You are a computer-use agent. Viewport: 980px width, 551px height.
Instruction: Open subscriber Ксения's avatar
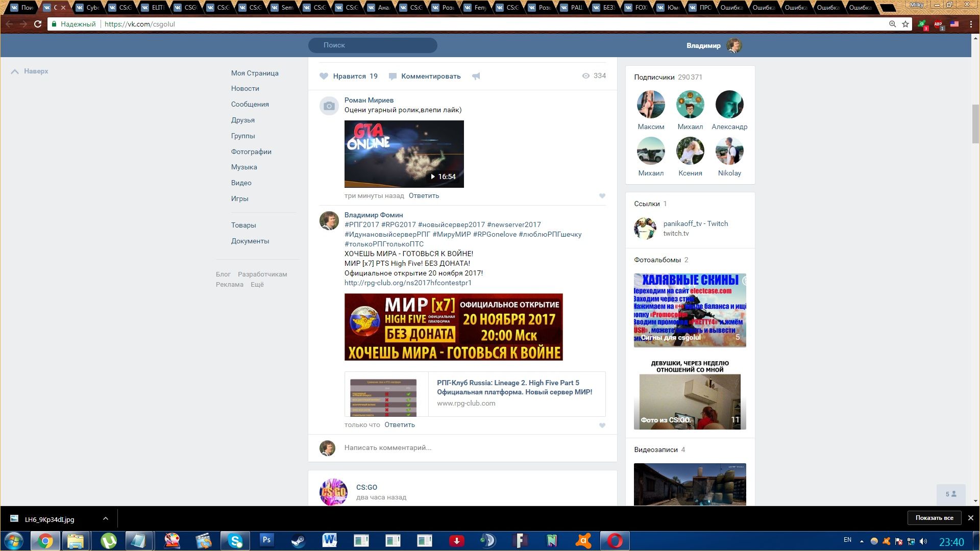(x=690, y=151)
